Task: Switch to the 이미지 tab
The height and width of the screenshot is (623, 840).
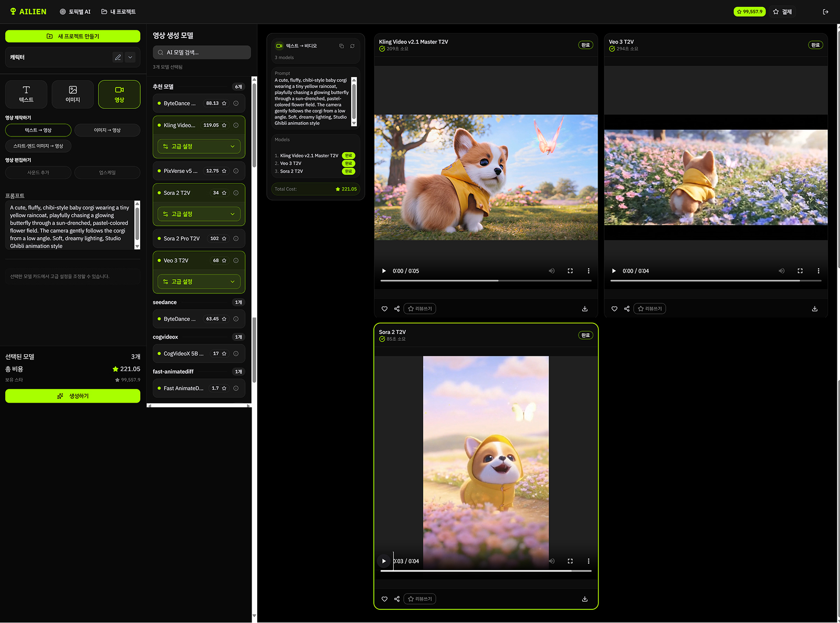Action: point(73,94)
